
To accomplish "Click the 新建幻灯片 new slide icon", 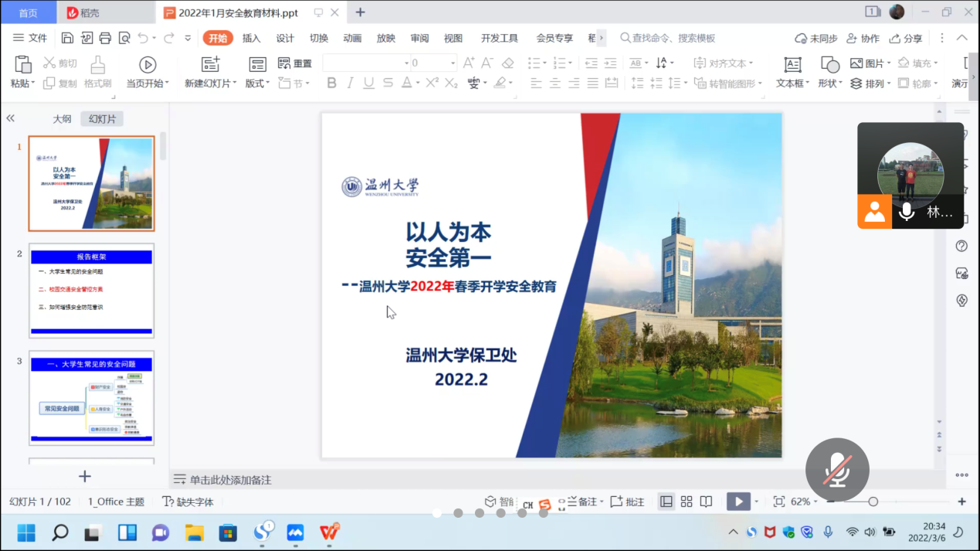I will point(210,65).
